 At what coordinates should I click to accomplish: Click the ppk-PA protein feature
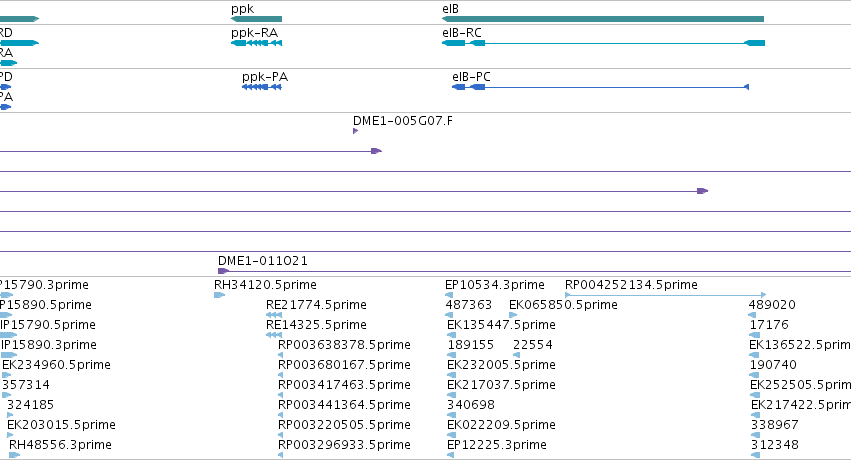[262, 87]
